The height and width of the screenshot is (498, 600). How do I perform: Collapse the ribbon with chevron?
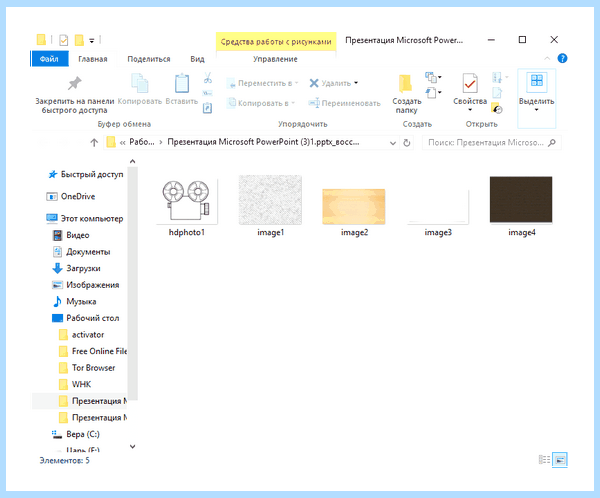pyautogui.click(x=547, y=59)
